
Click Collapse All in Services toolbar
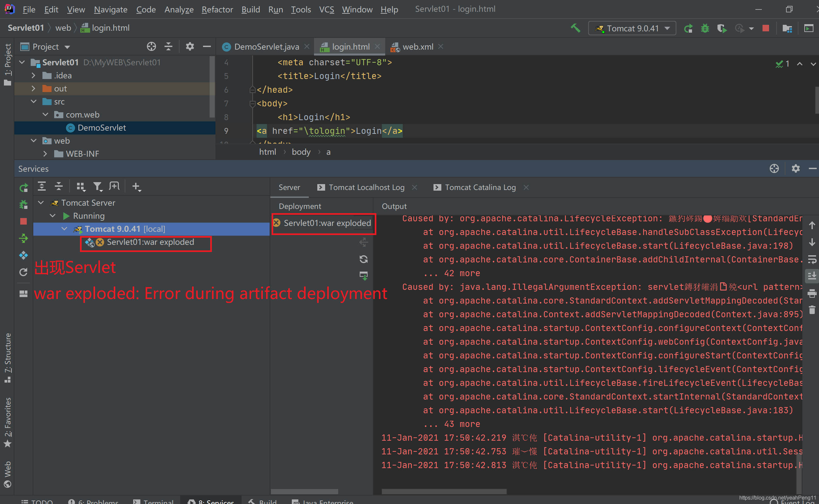tap(59, 186)
